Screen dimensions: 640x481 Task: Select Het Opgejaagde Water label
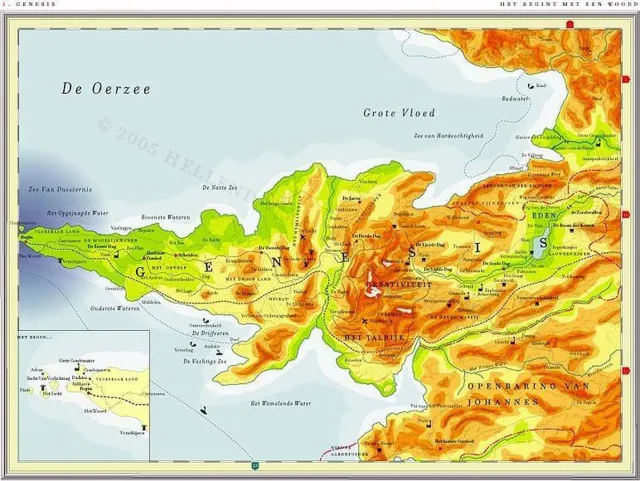78,213
